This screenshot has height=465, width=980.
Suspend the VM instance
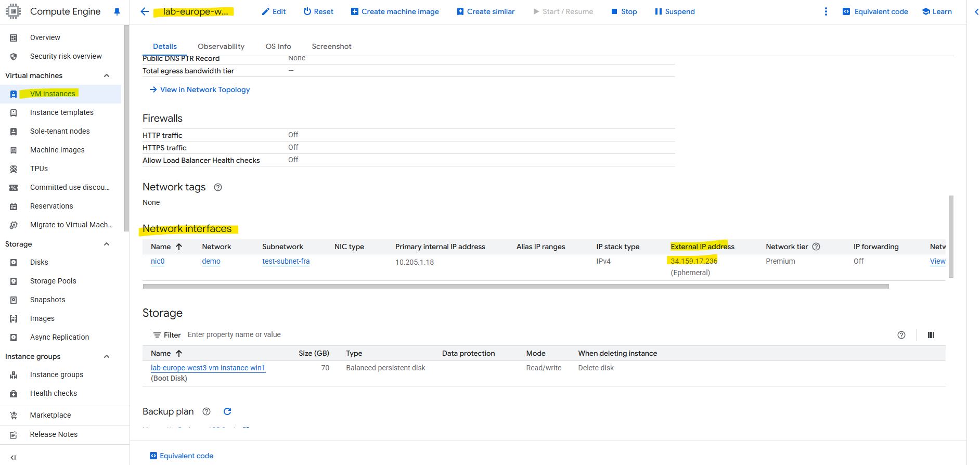675,11
